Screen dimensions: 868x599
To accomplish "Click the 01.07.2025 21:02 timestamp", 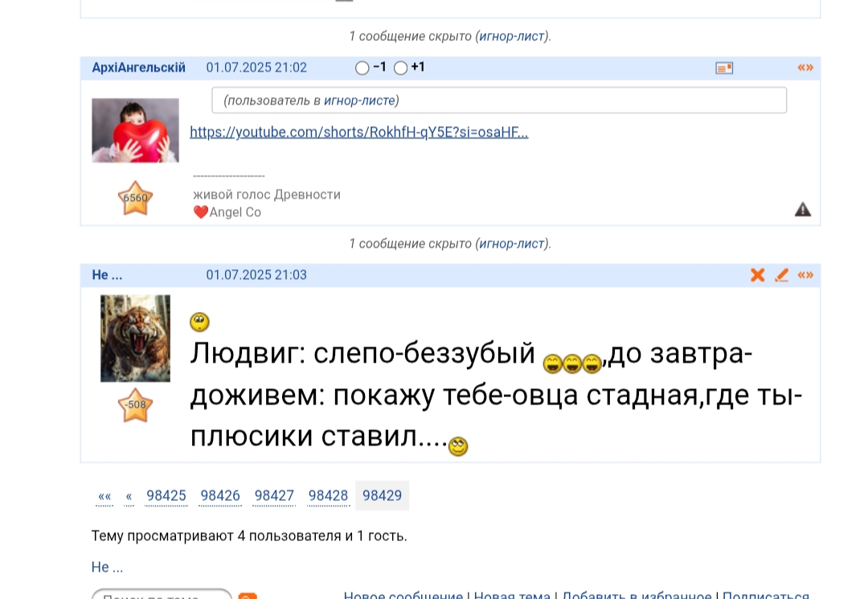I will (256, 68).
